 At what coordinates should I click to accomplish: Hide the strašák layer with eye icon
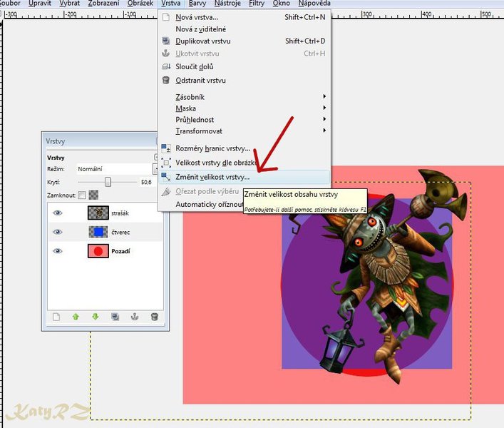pyautogui.click(x=58, y=213)
